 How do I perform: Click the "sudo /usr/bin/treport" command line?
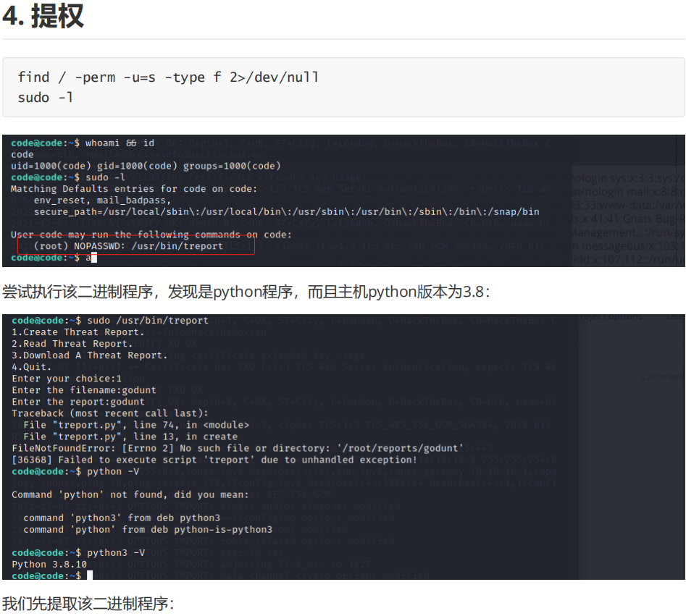pyautogui.click(x=110, y=321)
